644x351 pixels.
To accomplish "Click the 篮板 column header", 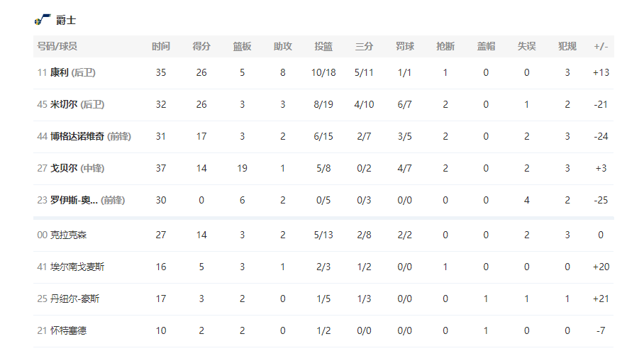I will 243,46.
